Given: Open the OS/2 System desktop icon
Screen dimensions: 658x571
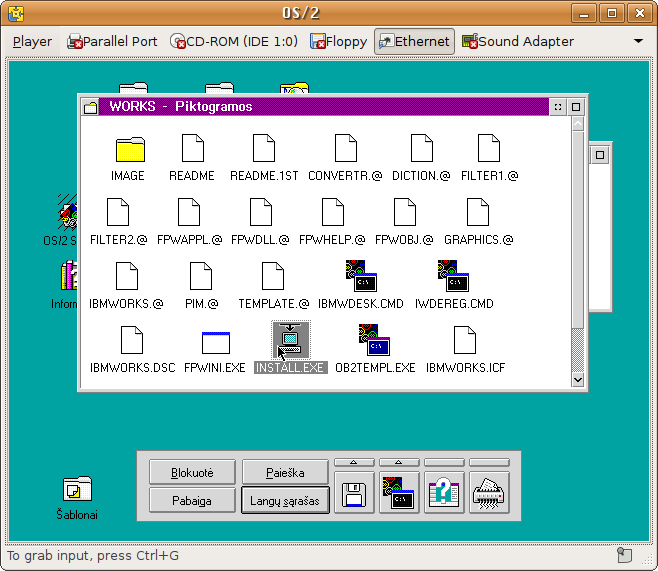Looking at the screenshot, I should tap(67, 212).
